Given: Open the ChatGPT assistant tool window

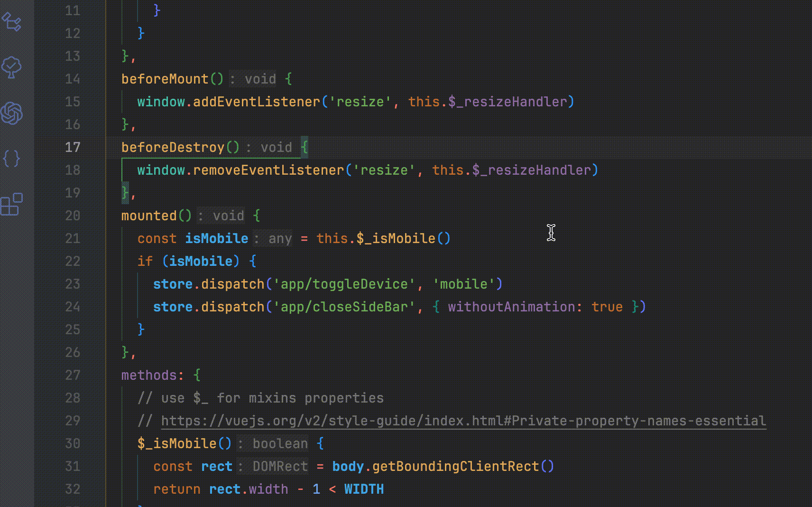Looking at the screenshot, I should 12,113.
